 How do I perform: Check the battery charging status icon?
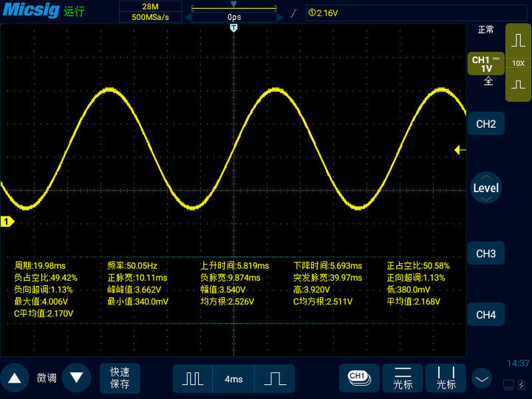coord(522,385)
